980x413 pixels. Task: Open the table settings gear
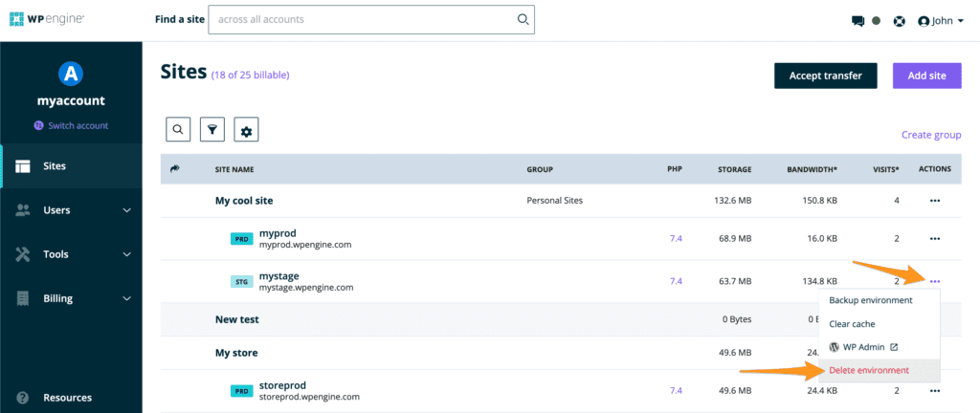(246, 130)
